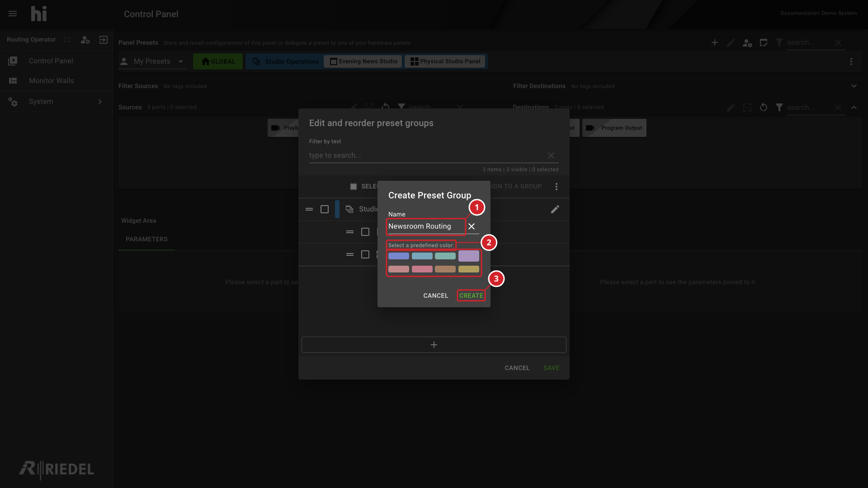
Task: Pick the teal green color swatch
Action: (x=445, y=256)
